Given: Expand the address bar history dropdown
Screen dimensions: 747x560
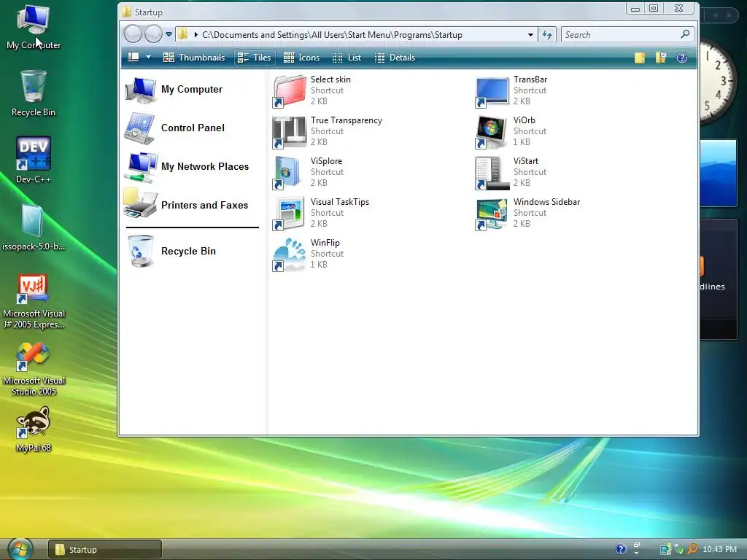Looking at the screenshot, I should point(530,35).
